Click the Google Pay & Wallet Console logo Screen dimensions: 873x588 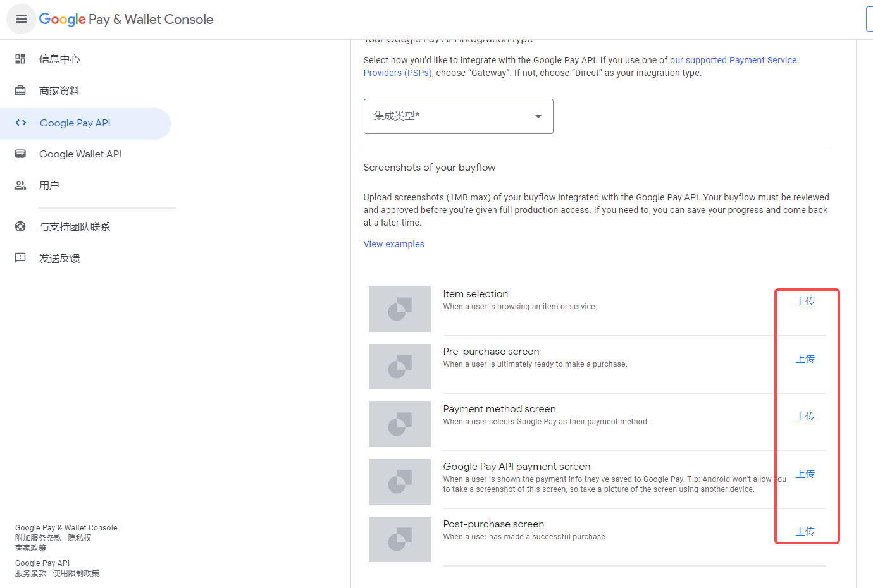click(126, 20)
